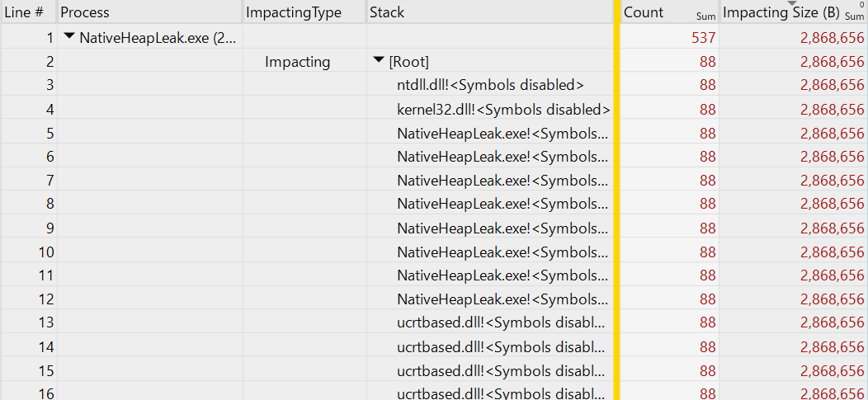Collapse the NativeHeapLeak.exe process node
868x400 pixels.
(x=68, y=37)
